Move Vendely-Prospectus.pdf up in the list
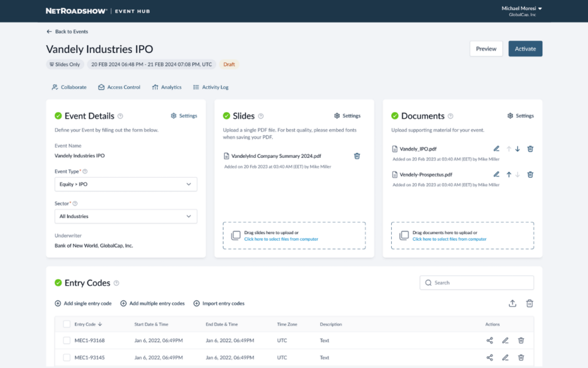The height and width of the screenshot is (368, 588). pyautogui.click(x=509, y=175)
